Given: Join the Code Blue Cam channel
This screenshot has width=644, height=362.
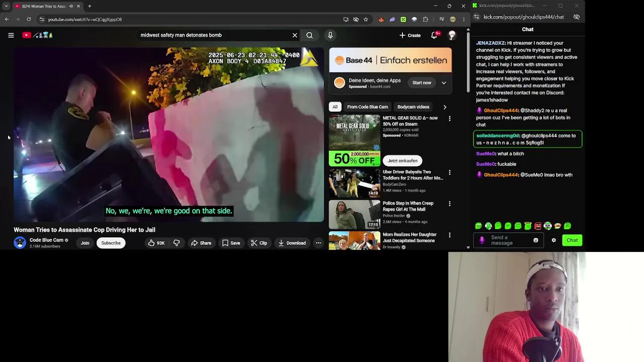Looking at the screenshot, I should [85, 243].
